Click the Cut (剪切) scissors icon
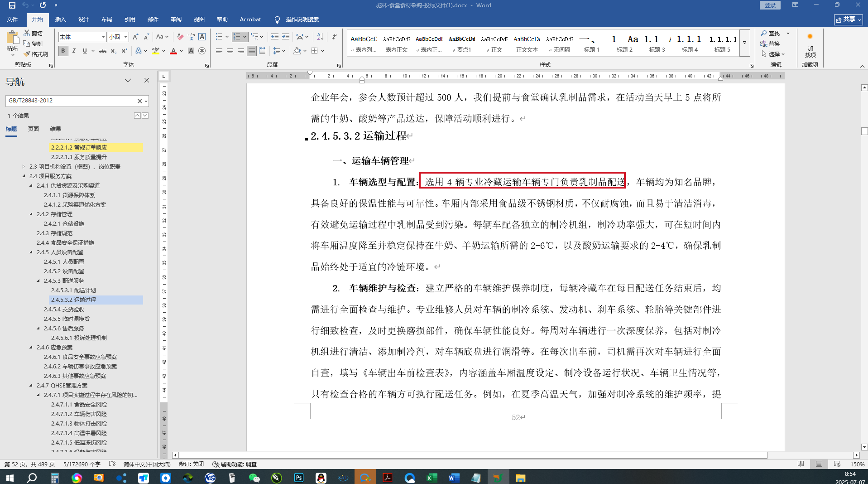The height and width of the screenshot is (484, 868). [27, 33]
